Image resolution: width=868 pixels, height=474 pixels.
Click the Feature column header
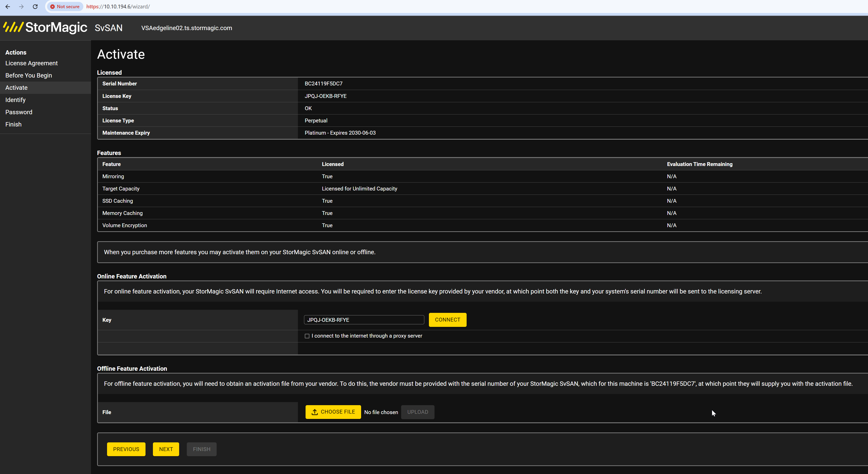(x=112, y=164)
